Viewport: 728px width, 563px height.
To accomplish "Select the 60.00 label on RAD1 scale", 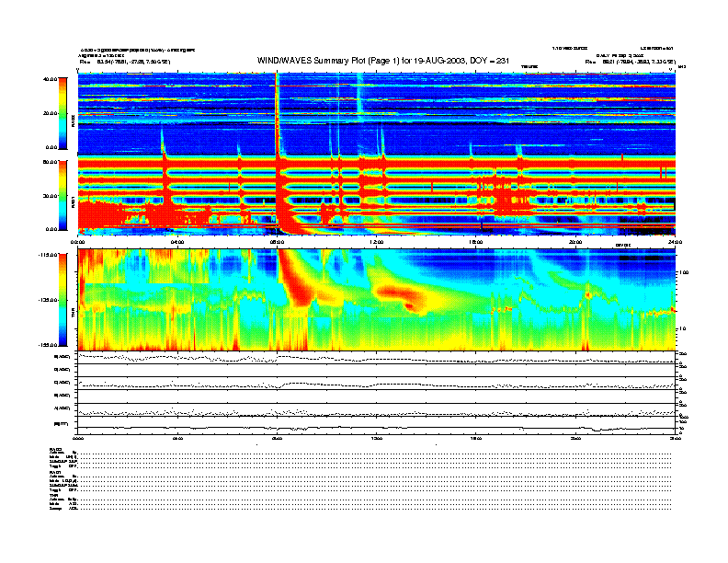I will (50, 162).
